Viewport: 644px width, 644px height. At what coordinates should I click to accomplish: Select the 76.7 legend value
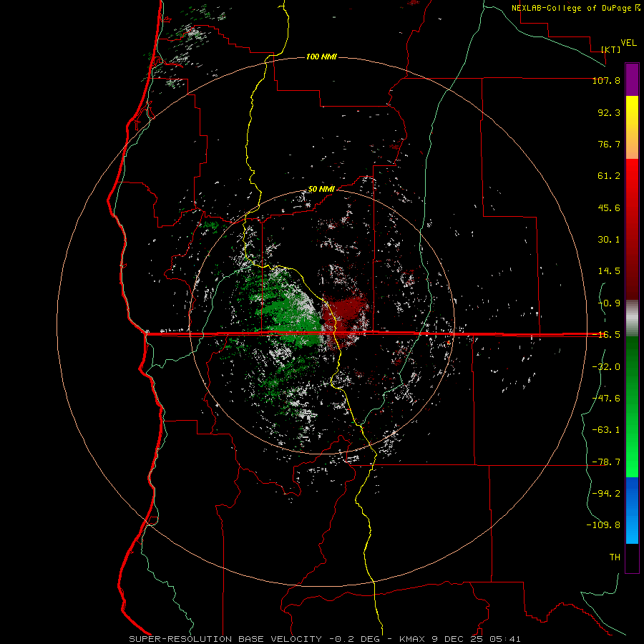(x=609, y=144)
